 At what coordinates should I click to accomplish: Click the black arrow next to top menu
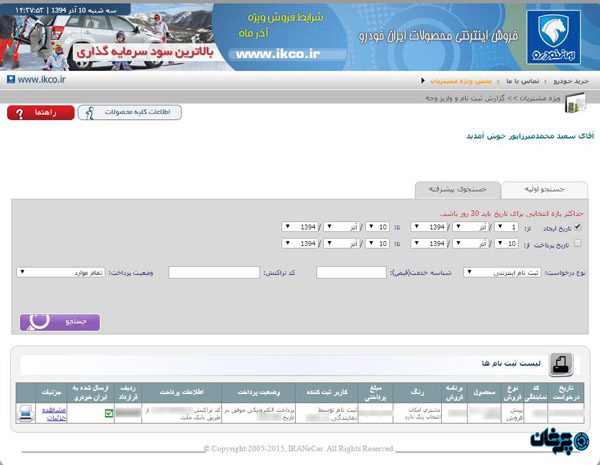point(422,81)
